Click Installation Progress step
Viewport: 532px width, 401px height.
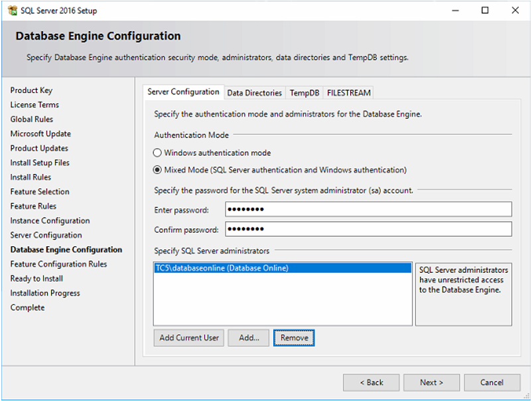point(45,293)
